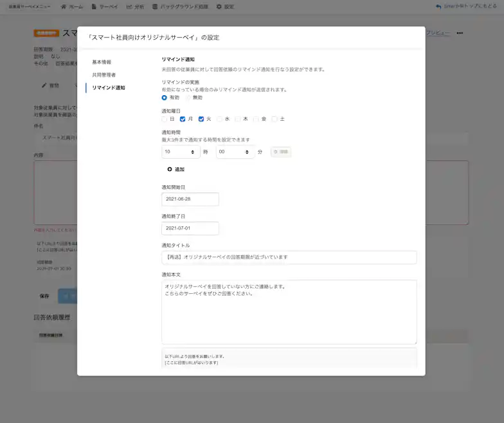504x423 pixels.
Task: Open サーベイ in the background top navigation
Action: [105, 6]
